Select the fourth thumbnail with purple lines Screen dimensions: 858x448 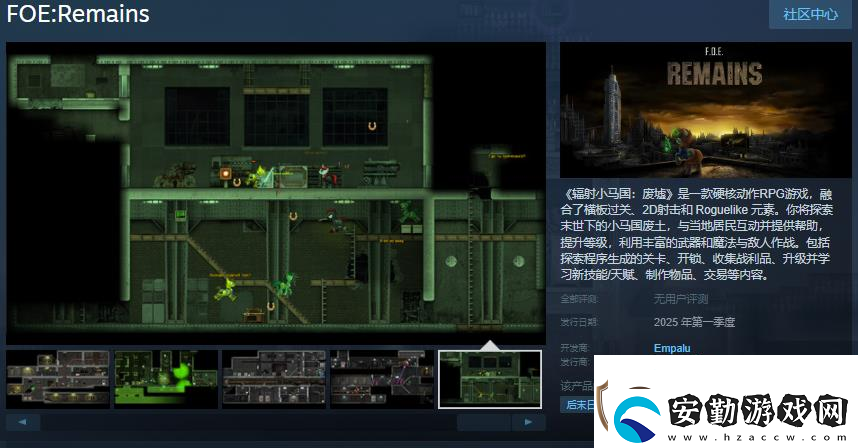(381, 380)
